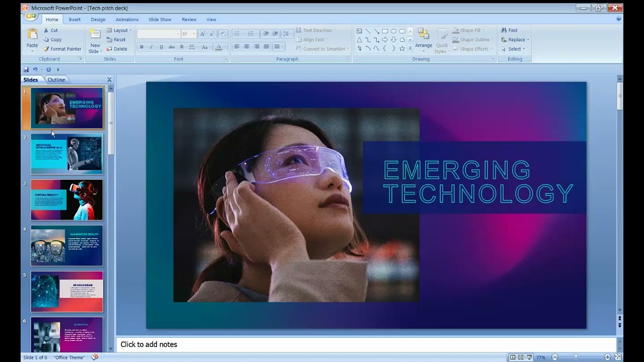The width and height of the screenshot is (644, 362).
Task: Click the 77% zoom level
Action: [x=541, y=357]
